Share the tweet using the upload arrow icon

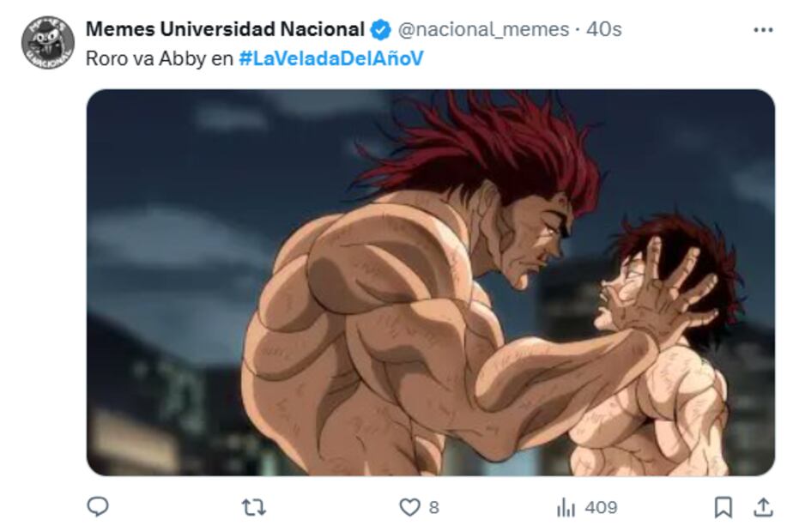[763, 507]
